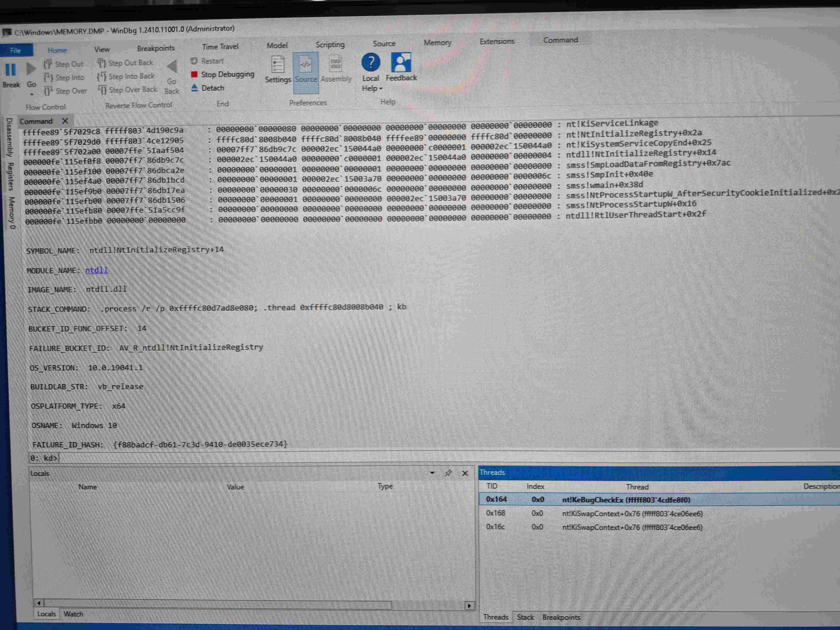The image size is (840, 630).
Task: Click Step Over in Flow Control
Action: (65, 91)
